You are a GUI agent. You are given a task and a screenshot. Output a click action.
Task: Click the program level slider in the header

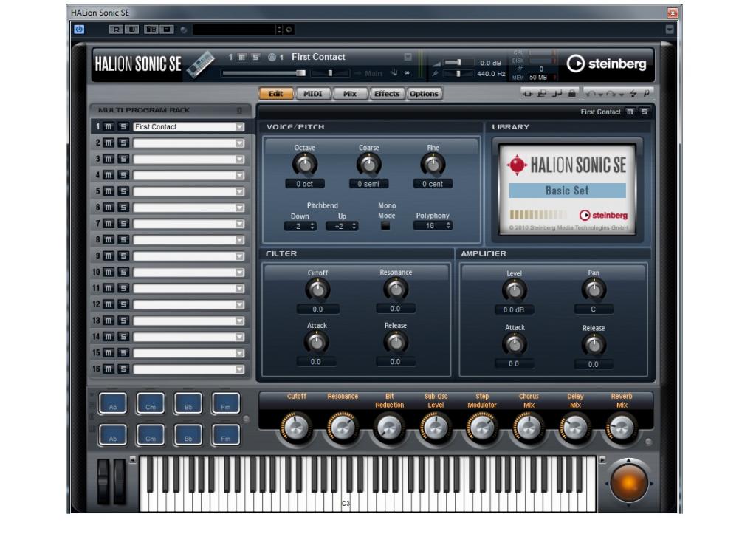[x=264, y=73]
